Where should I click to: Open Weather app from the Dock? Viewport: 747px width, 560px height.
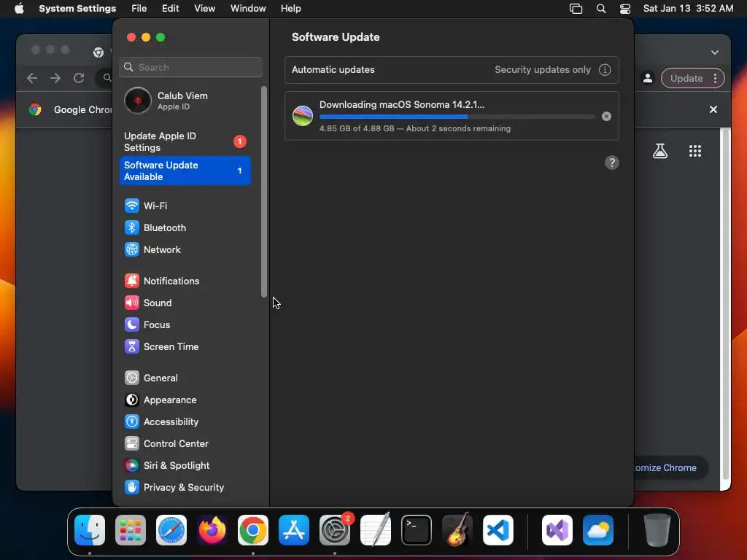pyautogui.click(x=598, y=530)
